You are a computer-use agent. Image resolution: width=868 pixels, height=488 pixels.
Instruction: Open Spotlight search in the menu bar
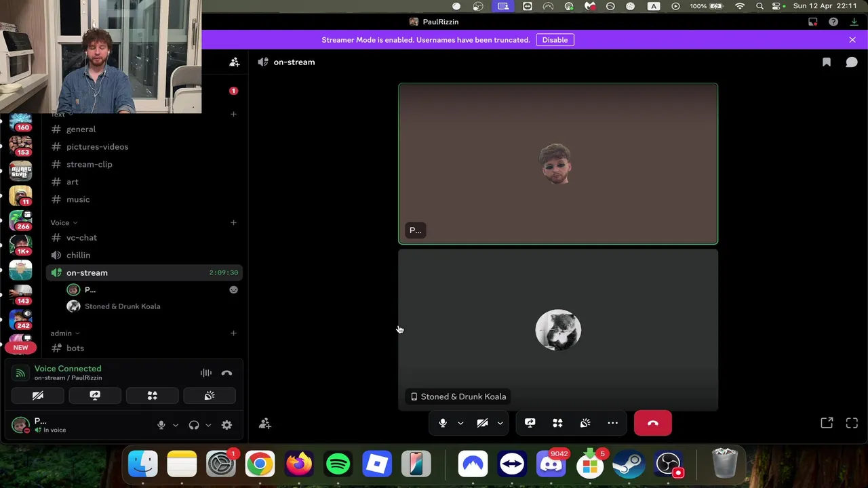point(759,6)
